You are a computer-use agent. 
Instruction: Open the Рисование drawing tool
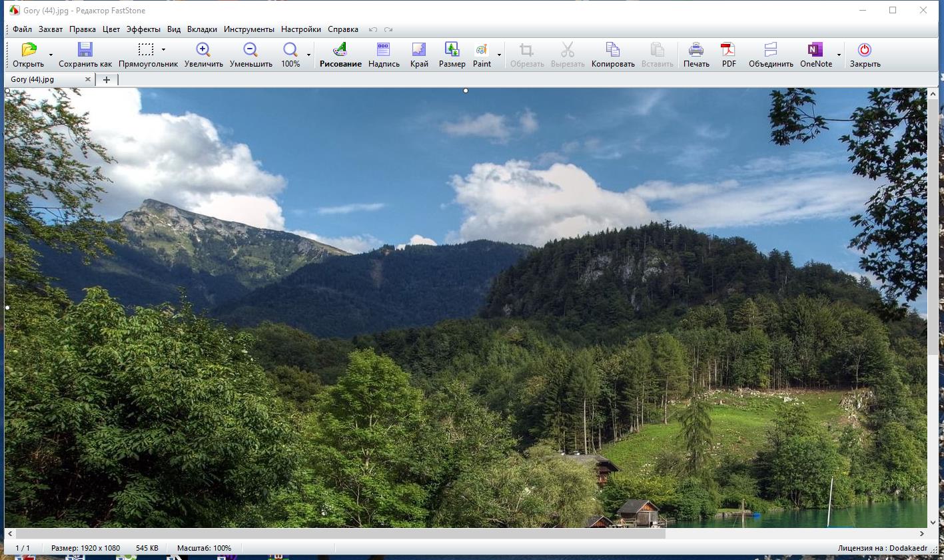click(x=340, y=51)
